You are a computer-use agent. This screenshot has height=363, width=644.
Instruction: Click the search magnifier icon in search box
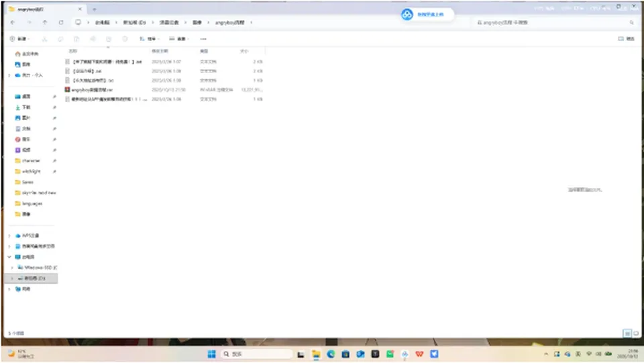pos(632,23)
